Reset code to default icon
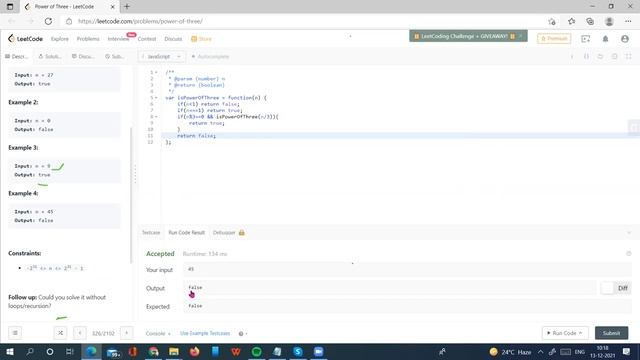Image resolution: width=640 pixels, height=360 pixels. point(600,56)
